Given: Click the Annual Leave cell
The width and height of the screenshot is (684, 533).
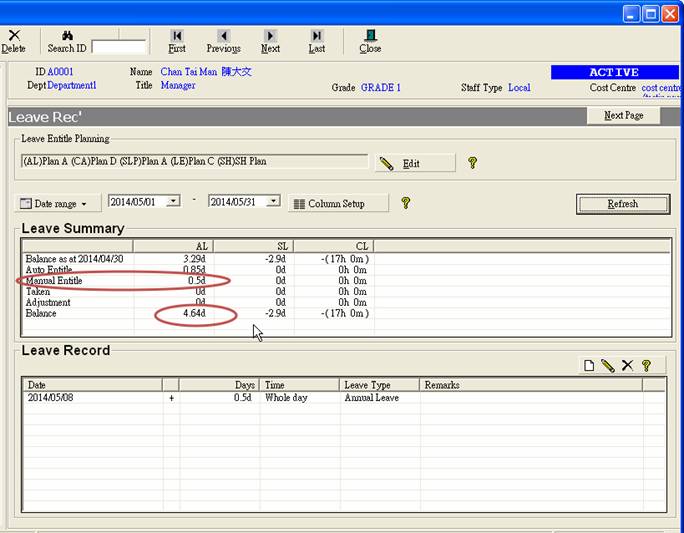Looking at the screenshot, I should (372, 397).
